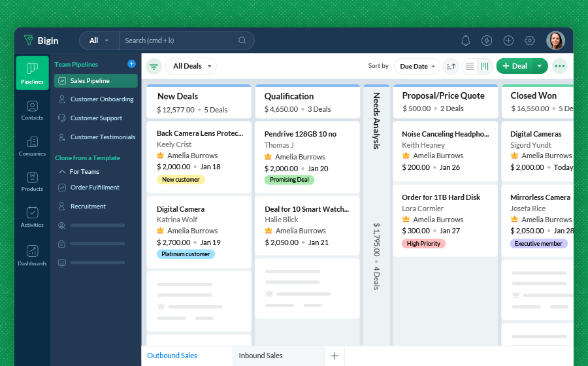Image resolution: width=588 pixels, height=366 pixels.
Task: Click the lightning bolt icon in header
Action: [487, 41]
